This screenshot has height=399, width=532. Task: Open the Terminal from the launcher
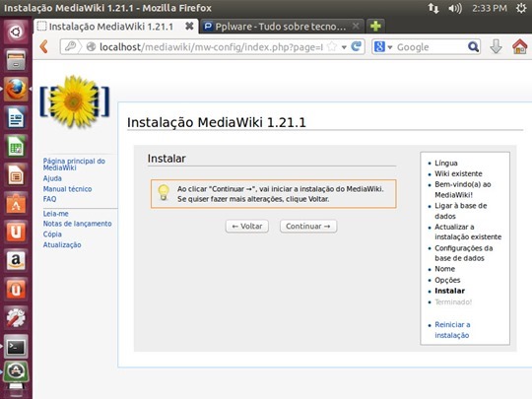16,347
